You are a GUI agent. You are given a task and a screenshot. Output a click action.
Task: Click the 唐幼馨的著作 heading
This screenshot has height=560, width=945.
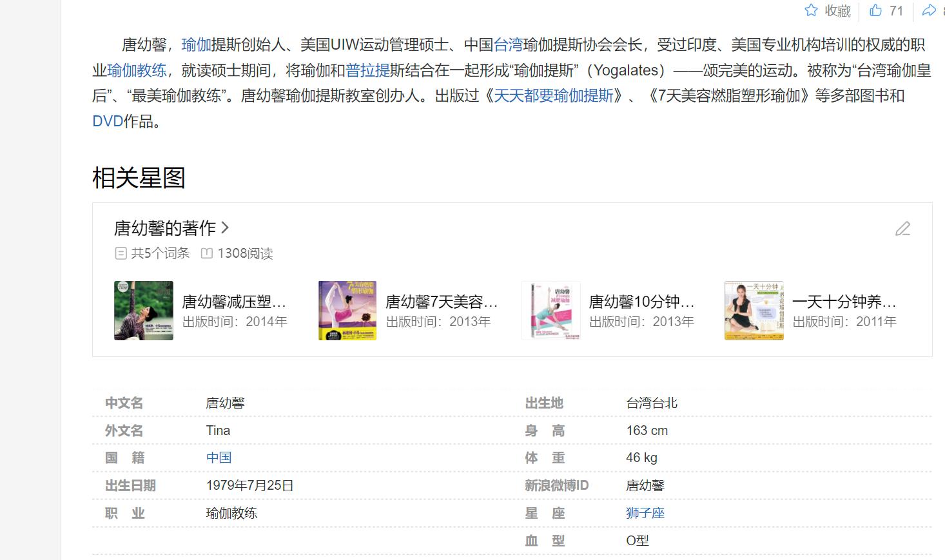click(164, 228)
